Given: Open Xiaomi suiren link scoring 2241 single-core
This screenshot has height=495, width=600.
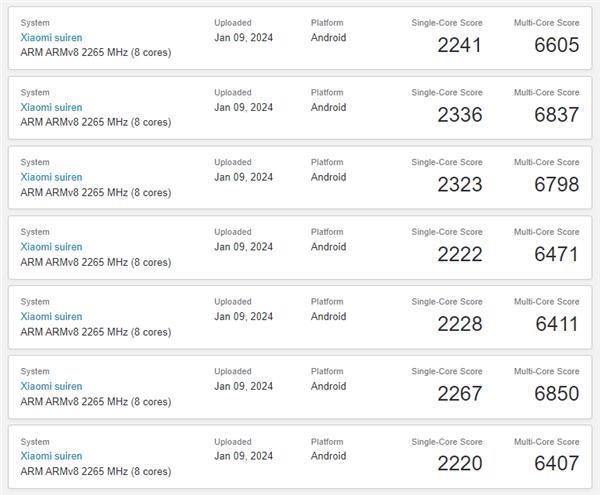Looking at the screenshot, I should (x=51, y=37).
